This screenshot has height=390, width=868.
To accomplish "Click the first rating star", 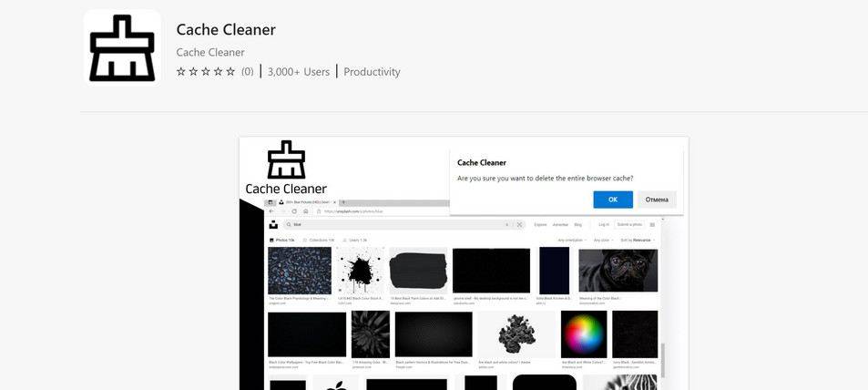I will pos(180,71).
